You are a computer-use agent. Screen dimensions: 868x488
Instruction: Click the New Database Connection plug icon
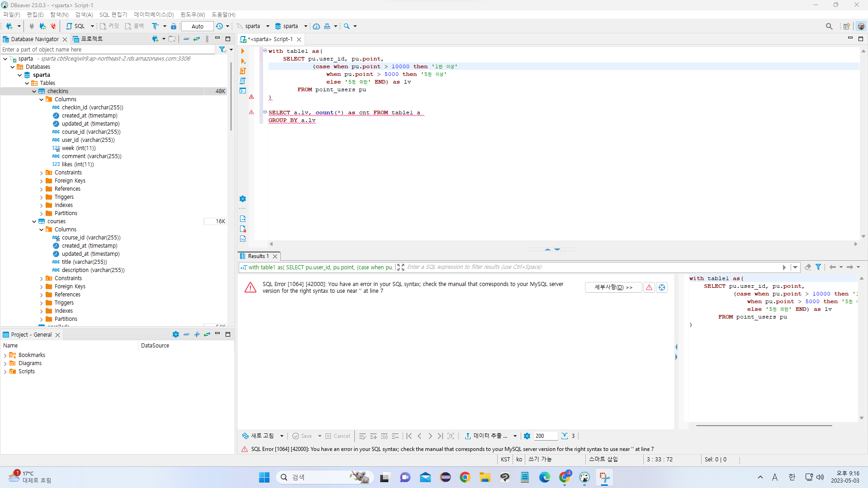point(9,26)
